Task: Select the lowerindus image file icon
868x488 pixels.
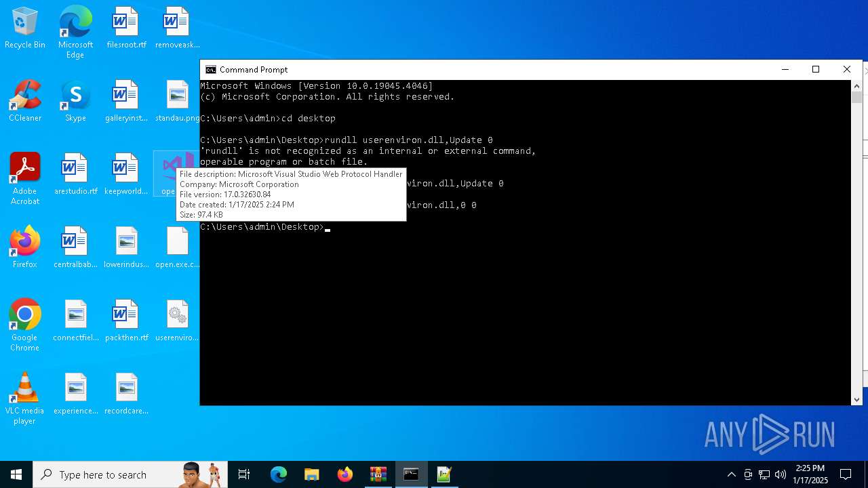Action: [126, 248]
